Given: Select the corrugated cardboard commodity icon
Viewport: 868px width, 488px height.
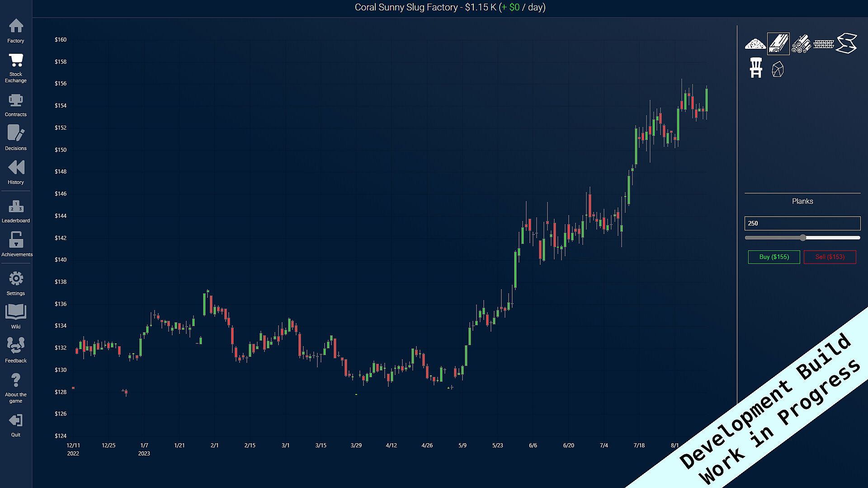Looking at the screenshot, I should coord(823,44).
